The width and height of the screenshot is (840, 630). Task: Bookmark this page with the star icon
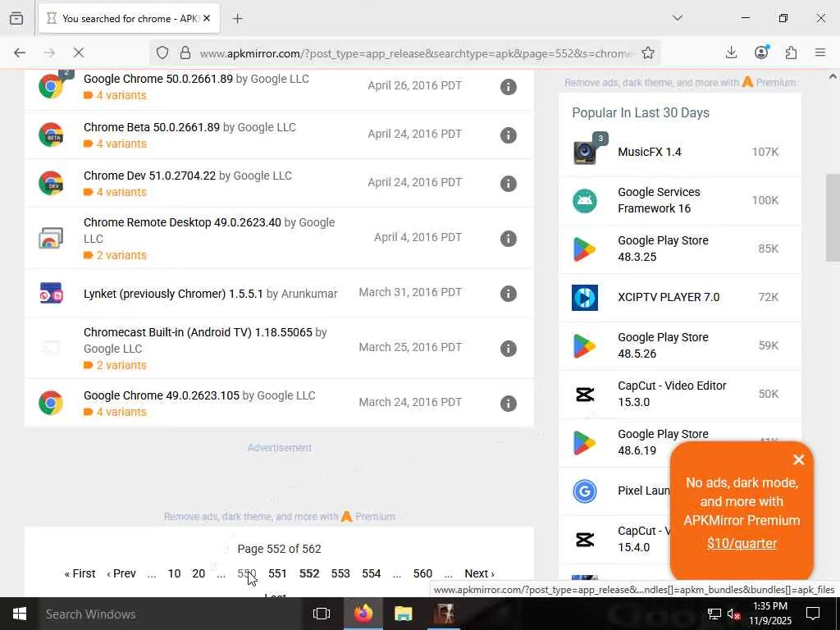pos(648,52)
